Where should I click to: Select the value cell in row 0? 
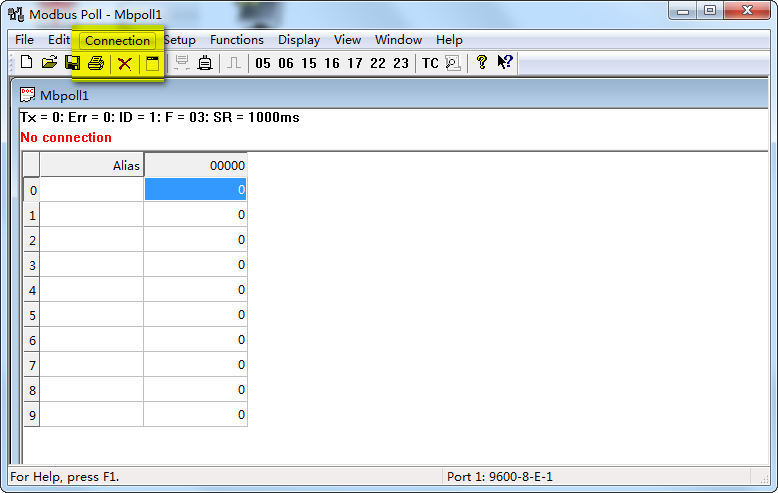(195, 189)
